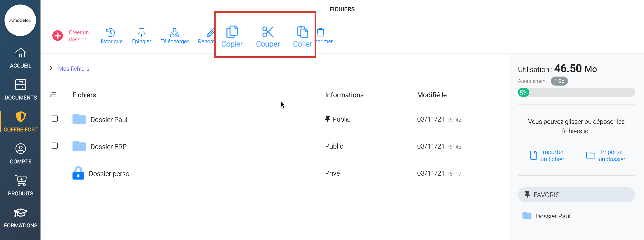Click the Couper scissors icon
Viewport: 644px width, 240px height.
coord(268,32)
